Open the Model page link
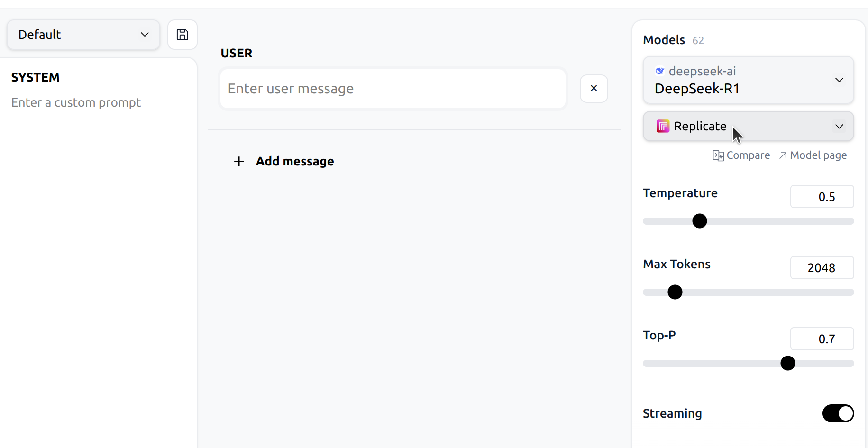Image resolution: width=868 pixels, height=448 pixels. coord(818,155)
